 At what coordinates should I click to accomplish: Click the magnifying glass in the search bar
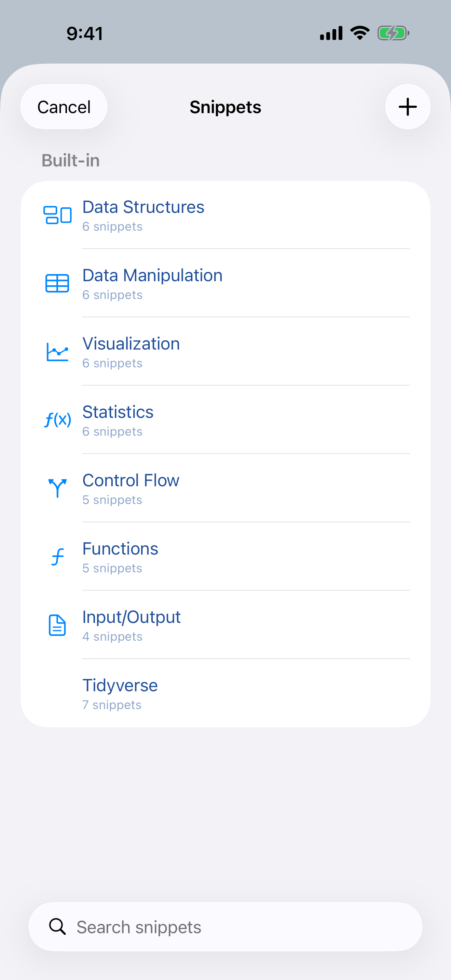[57, 927]
